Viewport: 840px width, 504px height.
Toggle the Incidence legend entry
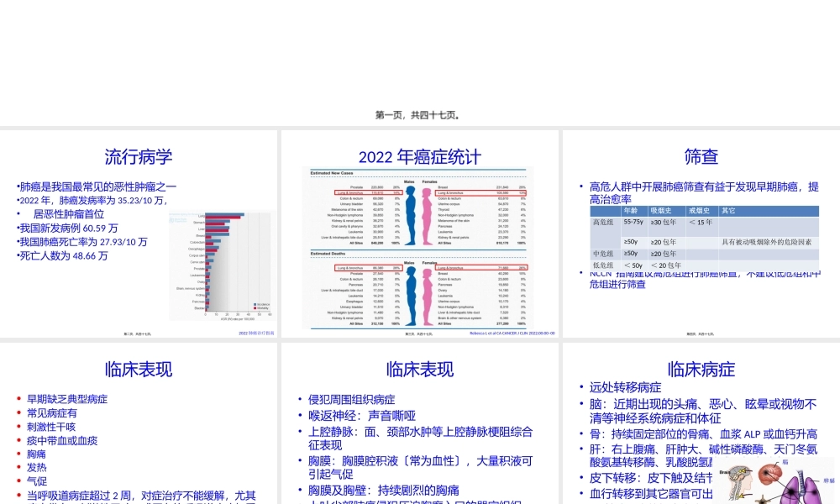[x=262, y=302]
